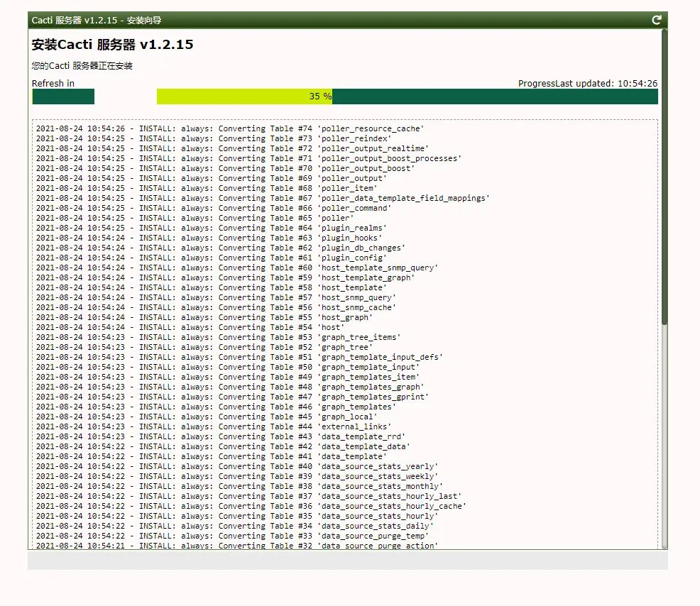Click log line Table #52 'graph_tree'

coord(204,347)
